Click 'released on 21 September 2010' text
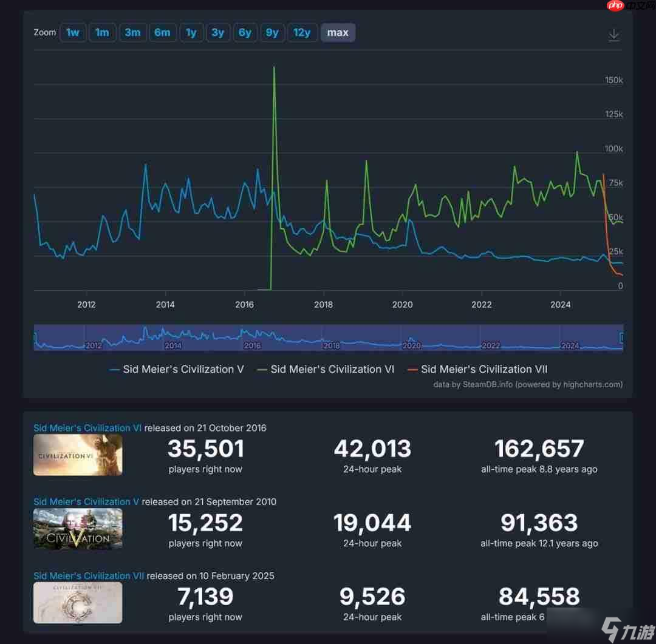Screen dimensions: 656x644 click(209, 501)
